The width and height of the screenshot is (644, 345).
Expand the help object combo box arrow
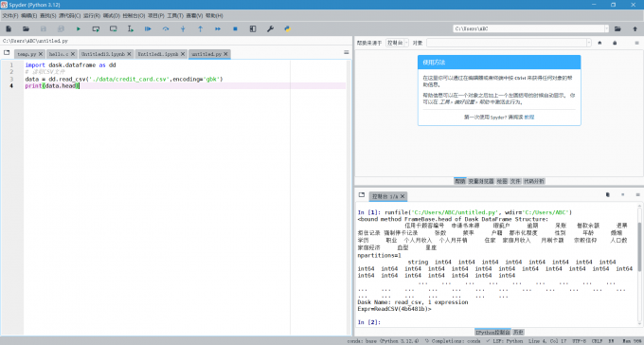click(x=588, y=43)
